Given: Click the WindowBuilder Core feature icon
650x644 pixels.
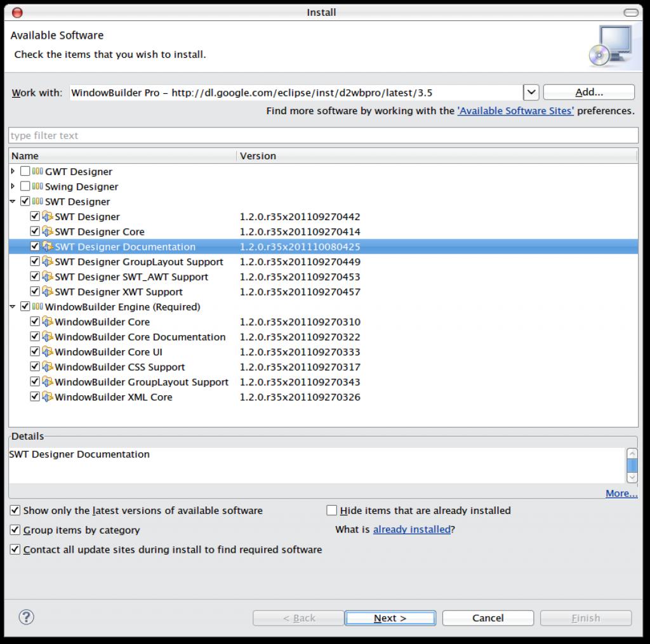Looking at the screenshot, I should pyautogui.click(x=48, y=322).
